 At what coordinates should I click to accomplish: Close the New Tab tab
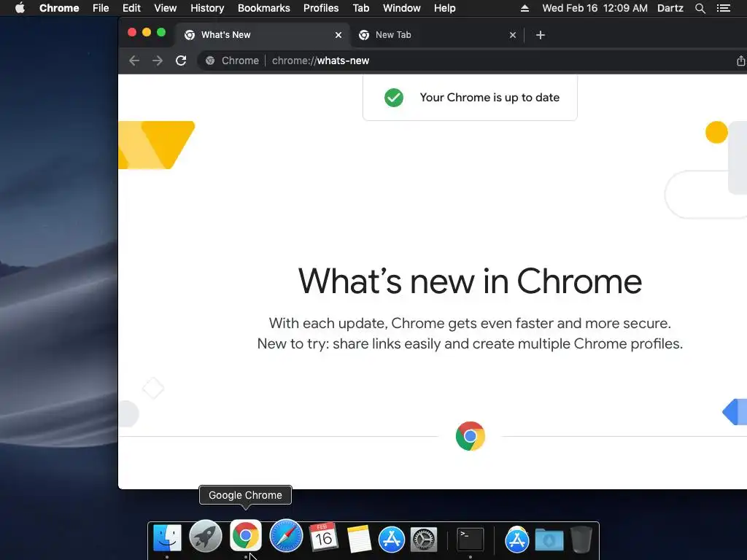tap(513, 35)
